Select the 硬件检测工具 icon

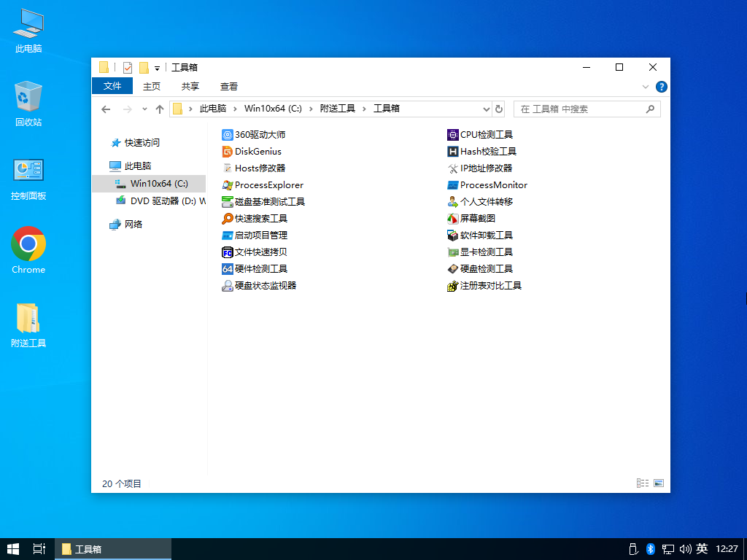228,269
